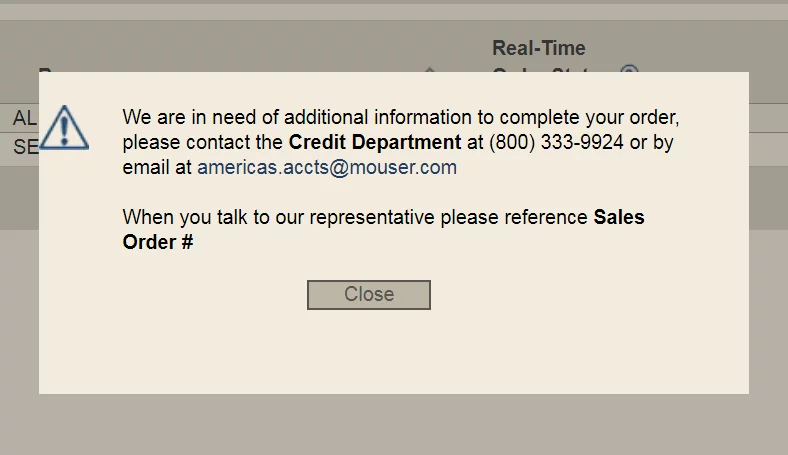Click the bold Credit Department text
This screenshot has height=455, width=788.
pyautogui.click(x=375, y=142)
